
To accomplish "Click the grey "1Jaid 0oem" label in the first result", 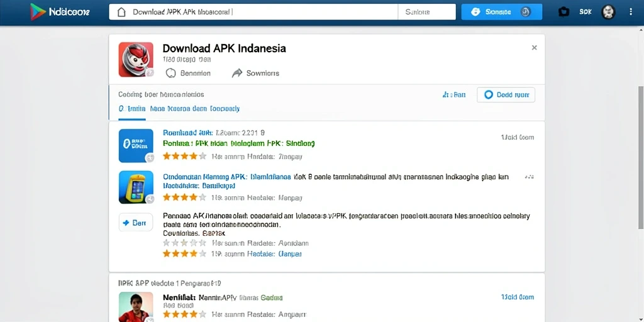I will 517,137.
